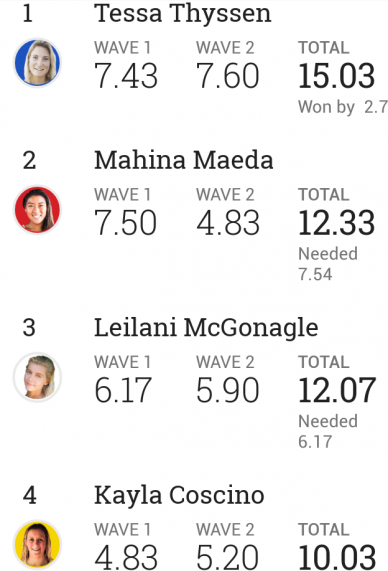
Task: Open Tessa Thyssen's profile photo
Action: [37, 63]
